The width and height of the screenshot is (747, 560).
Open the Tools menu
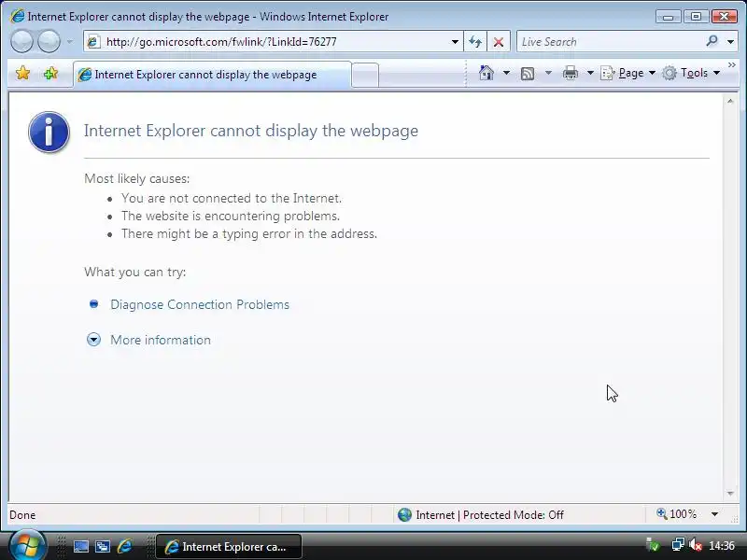coord(691,73)
